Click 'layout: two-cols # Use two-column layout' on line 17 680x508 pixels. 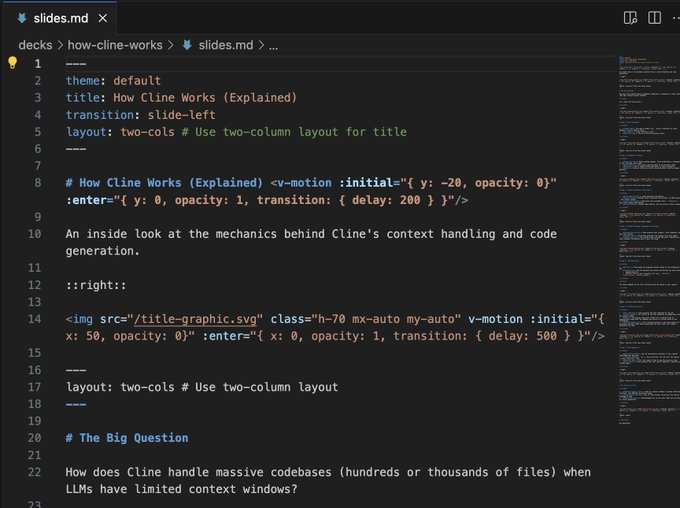(x=202, y=387)
